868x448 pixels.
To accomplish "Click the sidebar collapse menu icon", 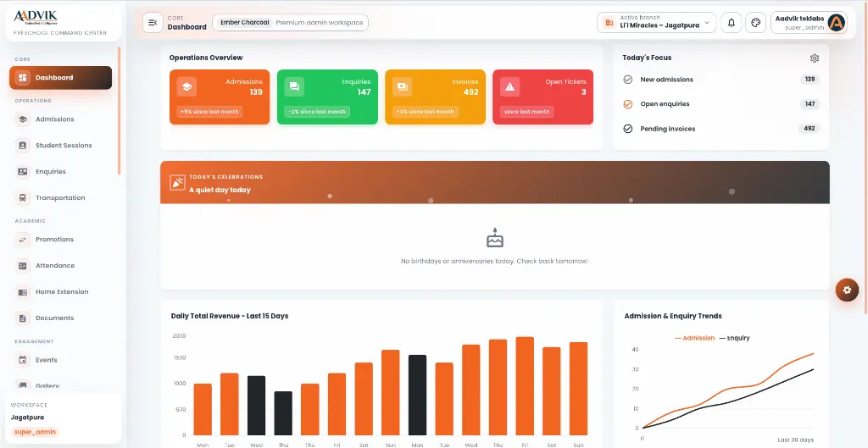I will coord(153,23).
